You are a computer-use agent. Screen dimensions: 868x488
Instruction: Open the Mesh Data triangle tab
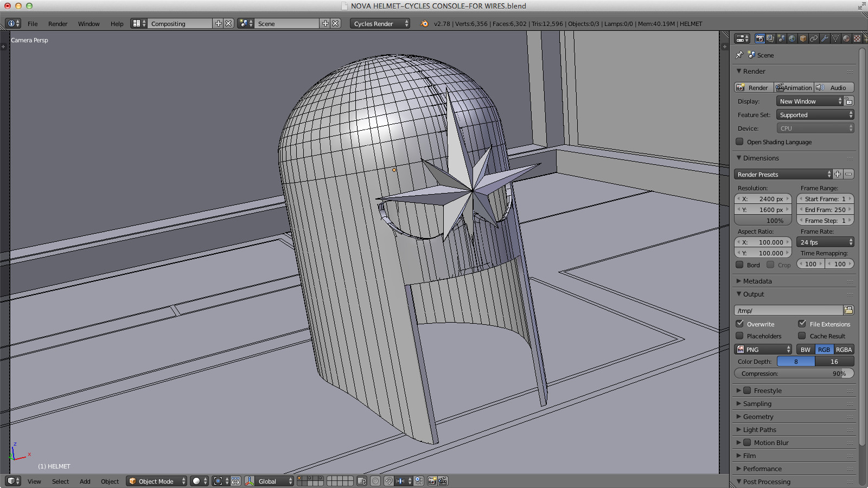click(835, 38)
